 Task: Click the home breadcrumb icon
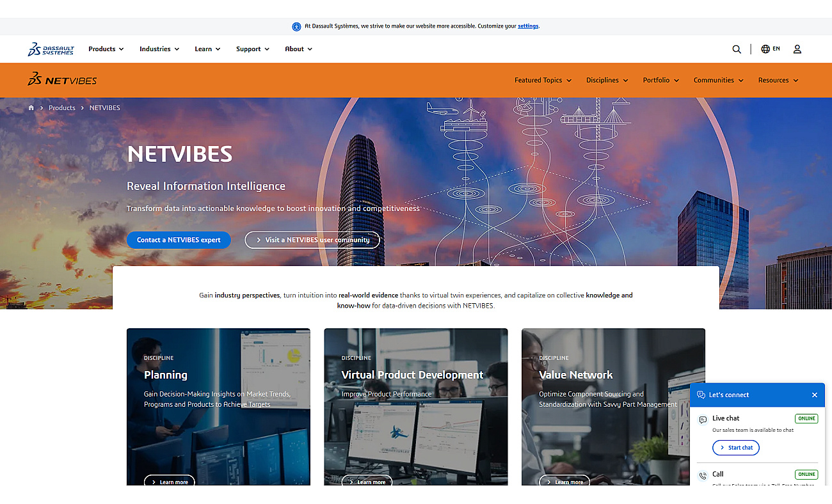31,107
